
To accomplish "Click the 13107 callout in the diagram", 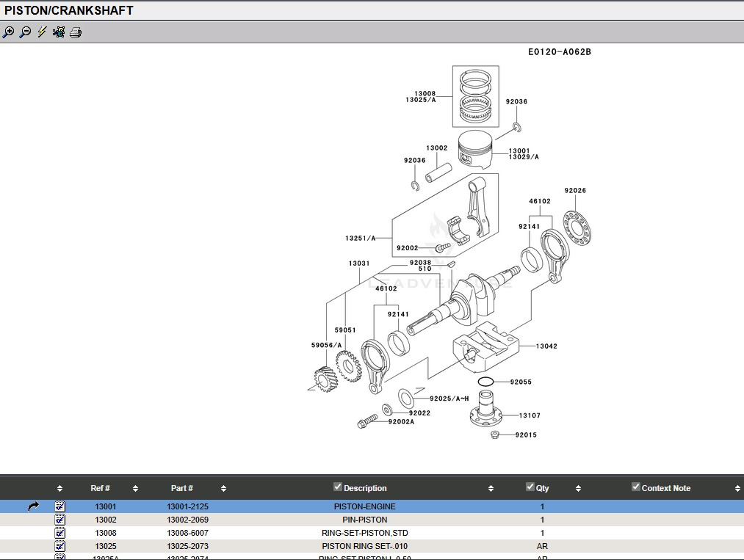I will coord(530,416).
